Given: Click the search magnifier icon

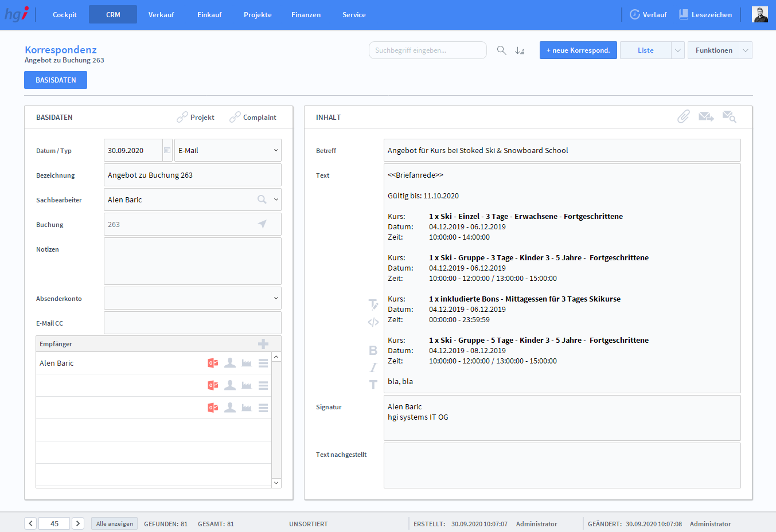Looking at the screenshot, I should click(x=501, y=50).
